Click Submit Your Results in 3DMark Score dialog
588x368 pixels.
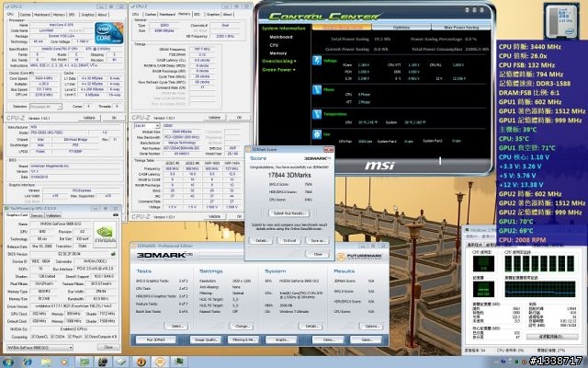coord(288,213)
